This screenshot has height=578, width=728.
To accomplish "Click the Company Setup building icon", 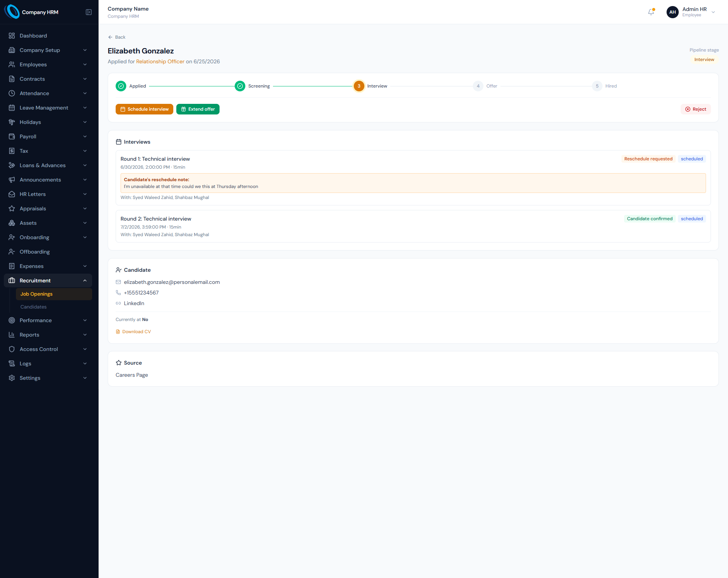I will (x=12, y=50).
